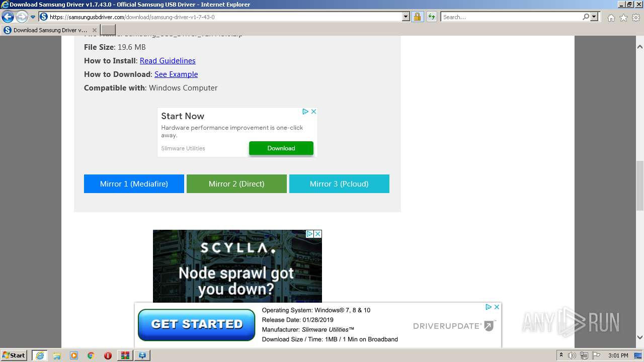
Task: Click the Refresh page icon
Action: 432,17
